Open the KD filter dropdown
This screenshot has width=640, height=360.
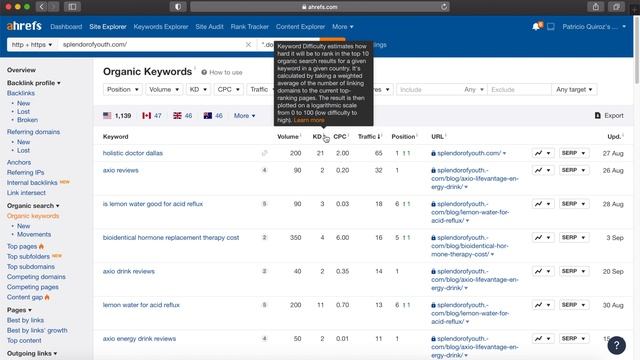(198, 89)
